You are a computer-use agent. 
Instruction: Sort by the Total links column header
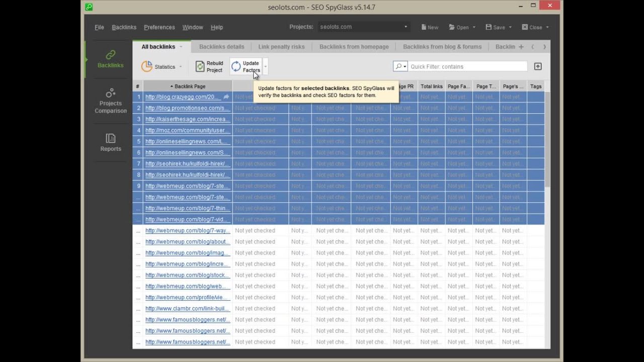pyautogui.click(x=431, y=86)
